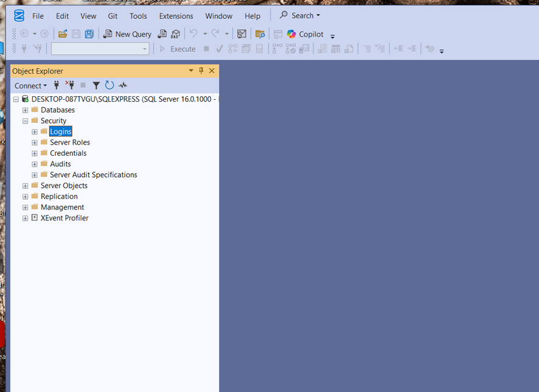Viewport: 539px width, 392px height.
Task: Open the Tools menu
Action: 138,16
